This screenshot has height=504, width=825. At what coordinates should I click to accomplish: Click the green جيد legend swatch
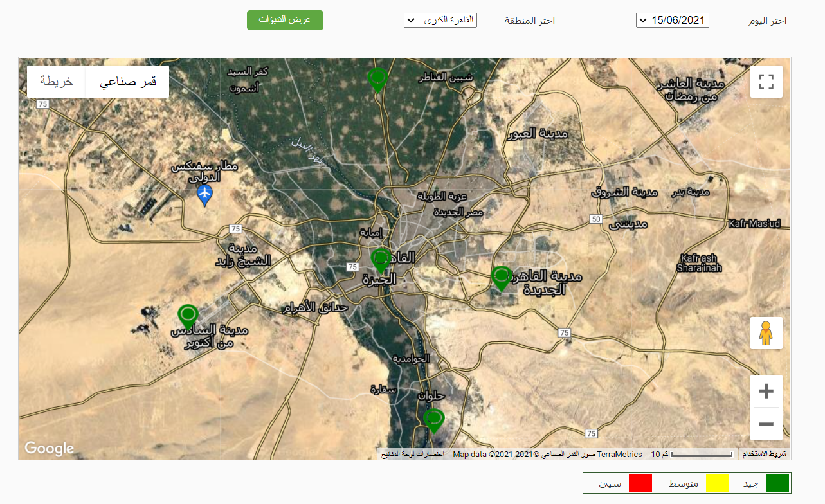[777, 483]
